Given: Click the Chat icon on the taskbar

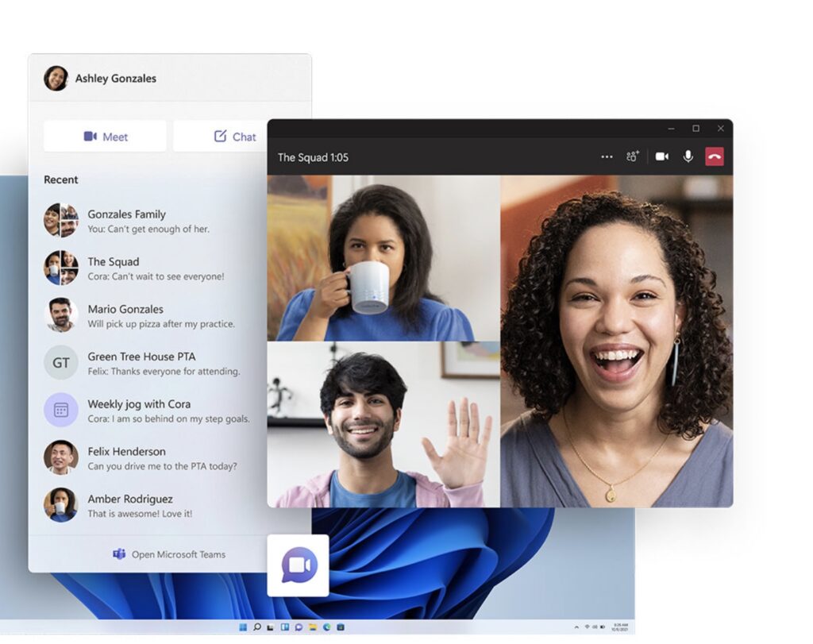Looking at the screenshot, I should [x=299, y=627].
